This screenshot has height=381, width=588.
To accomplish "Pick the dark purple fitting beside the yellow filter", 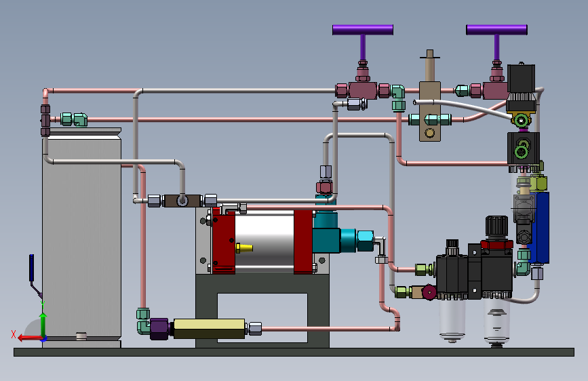I will [159, 329].
